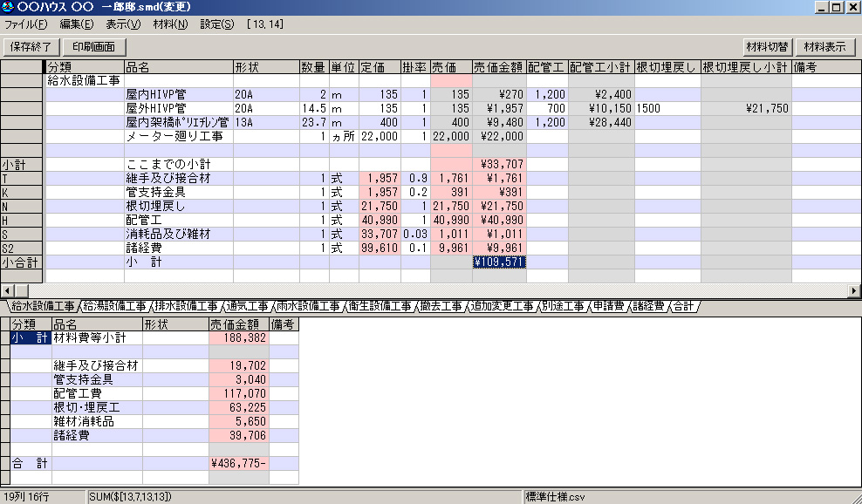The image size is (862, 504).
Task: Select the メーター廻り工事 item cell
Action: click(179, 136)
